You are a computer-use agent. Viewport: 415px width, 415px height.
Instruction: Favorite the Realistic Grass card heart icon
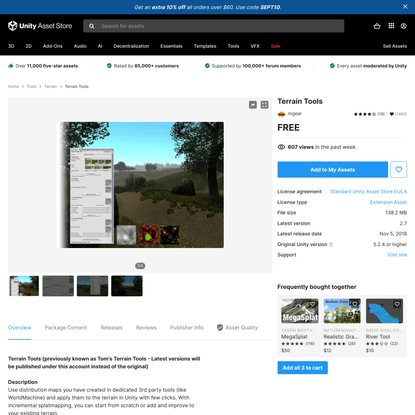(355, 304)
